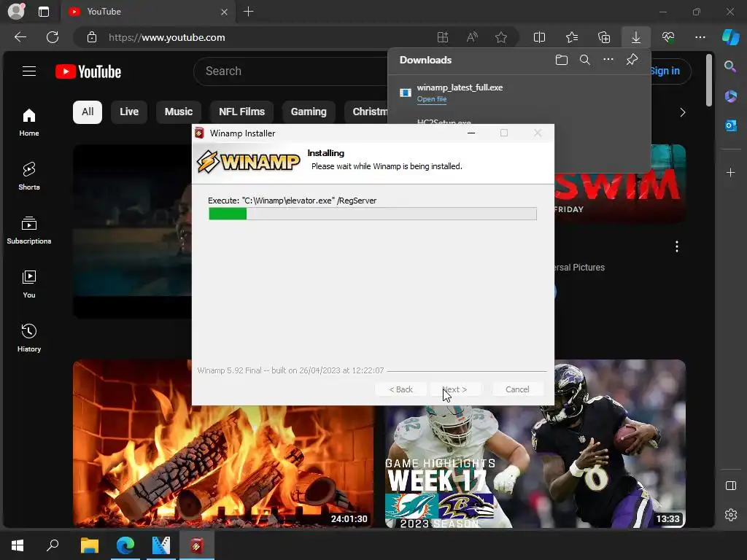Click Cancel in Winamp Installer
This screenshot has height=560, width=747.
(x=517, y=389)
